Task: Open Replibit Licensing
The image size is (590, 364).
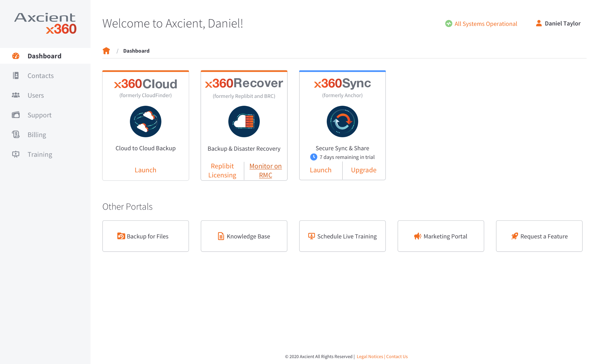Action: [222, 170]
